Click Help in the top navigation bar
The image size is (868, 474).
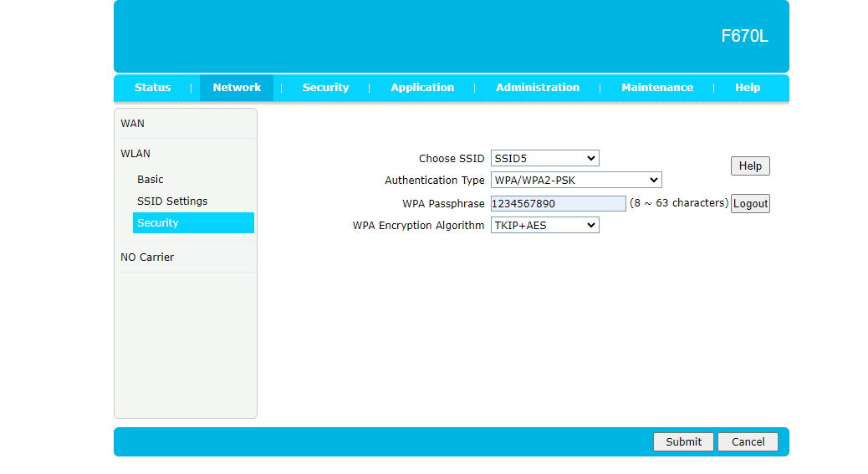pyautogui.click(x=747, y=88)
